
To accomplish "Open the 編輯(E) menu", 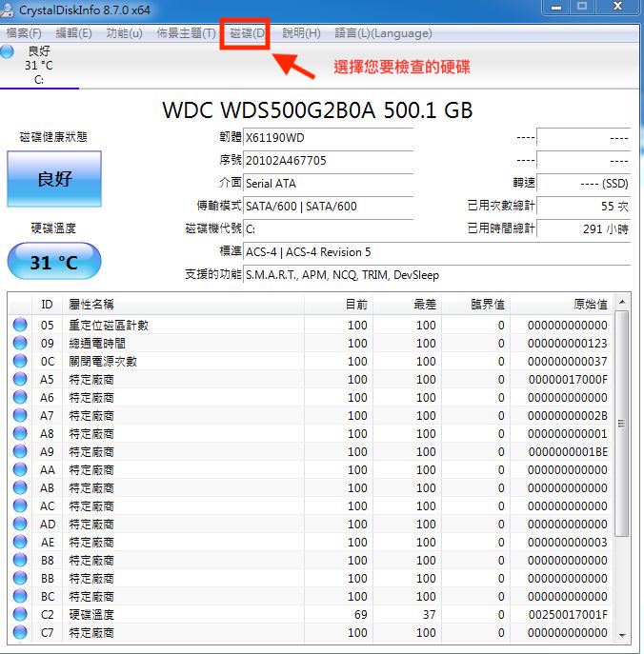I will [73, 33].
